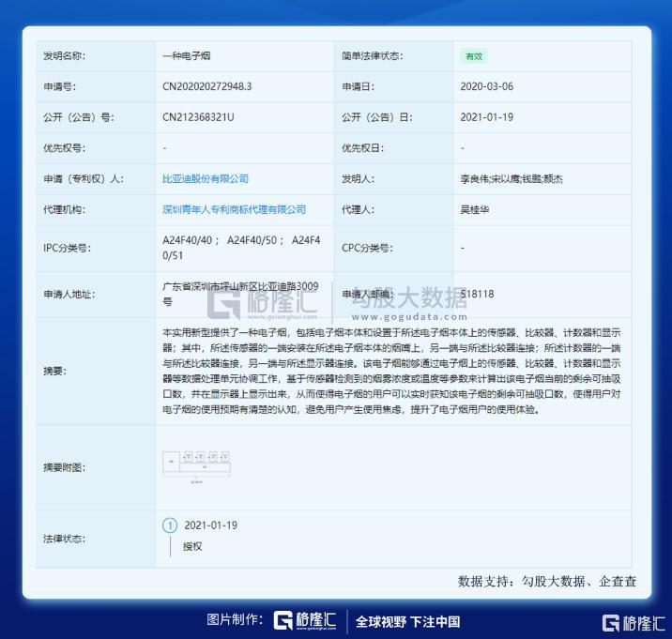Image resolution: width=672 pixels, height=639 pixels.
Task: Click the 公开（公告）号 label
Action: click(79, 117)
